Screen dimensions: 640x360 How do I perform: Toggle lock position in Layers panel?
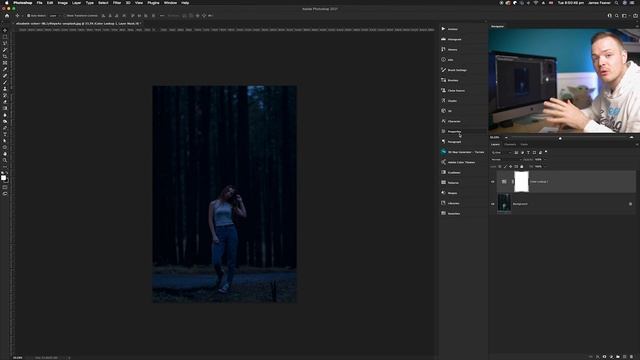511,167
